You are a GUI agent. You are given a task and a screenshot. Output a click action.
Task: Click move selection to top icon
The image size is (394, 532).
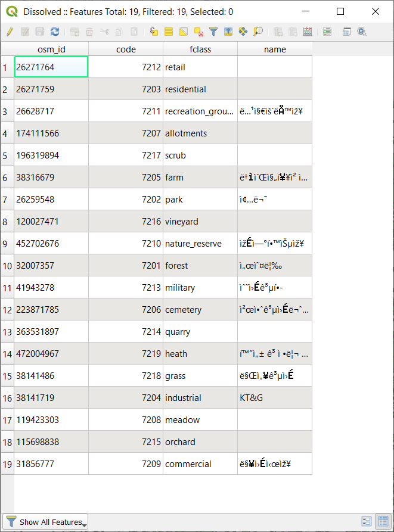coord(228,32)
